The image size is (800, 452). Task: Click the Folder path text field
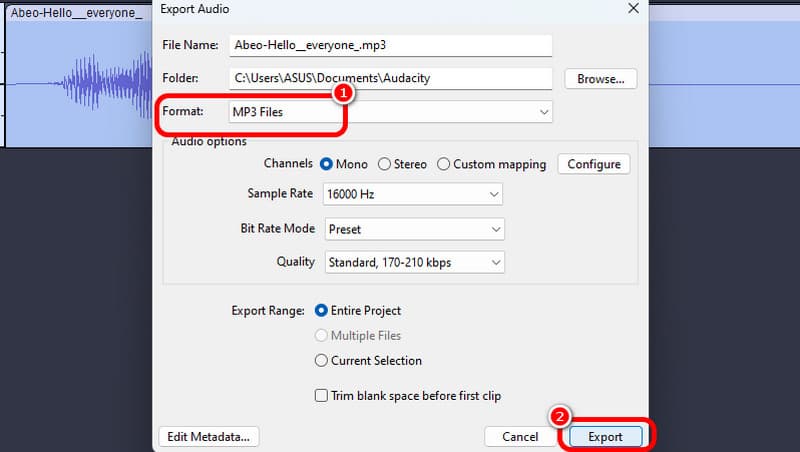[x=390, y=78]
